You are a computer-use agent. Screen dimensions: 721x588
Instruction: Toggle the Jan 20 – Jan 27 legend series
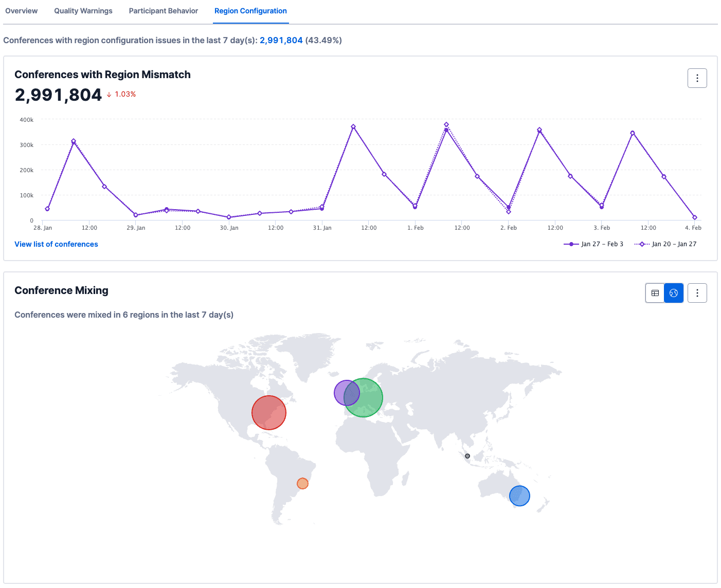tap(666, 244)
